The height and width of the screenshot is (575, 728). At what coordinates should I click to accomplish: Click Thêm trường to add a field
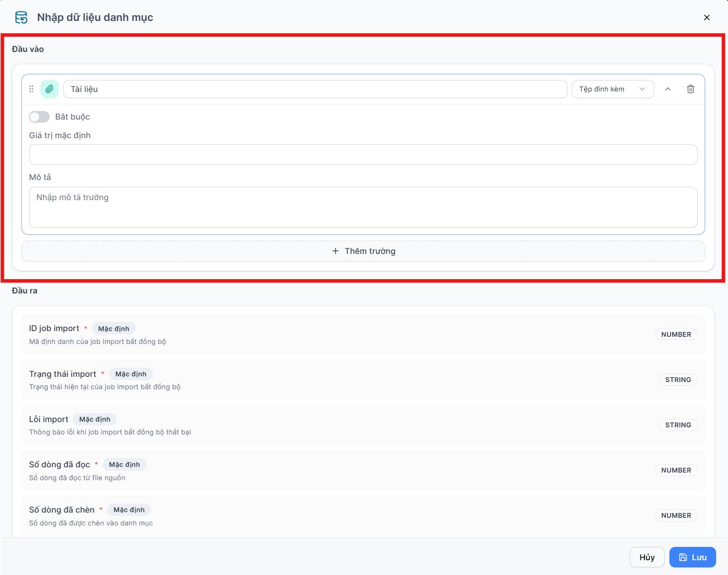tap(363, 251)
